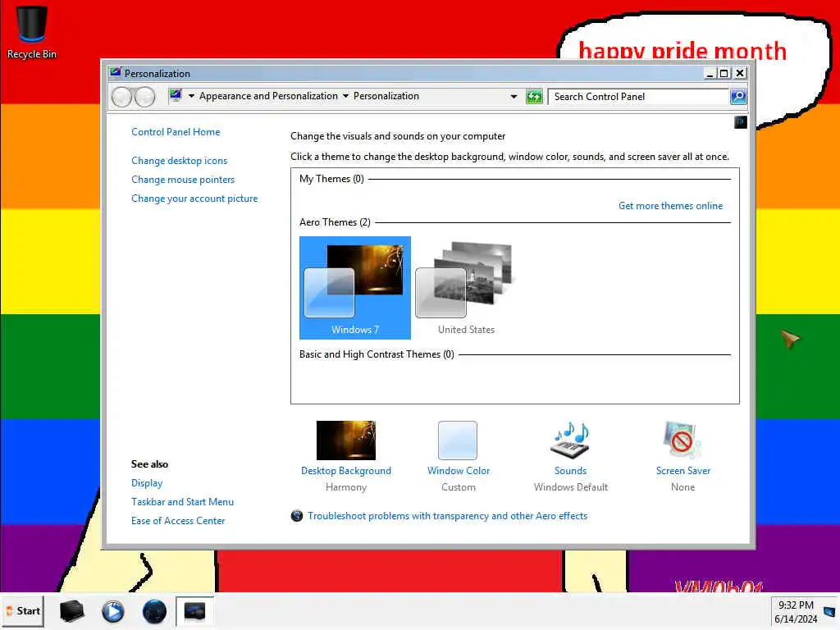The image size is (840, 630).
Task: Close the Personalization window
Action: click(x=740, y=73)
